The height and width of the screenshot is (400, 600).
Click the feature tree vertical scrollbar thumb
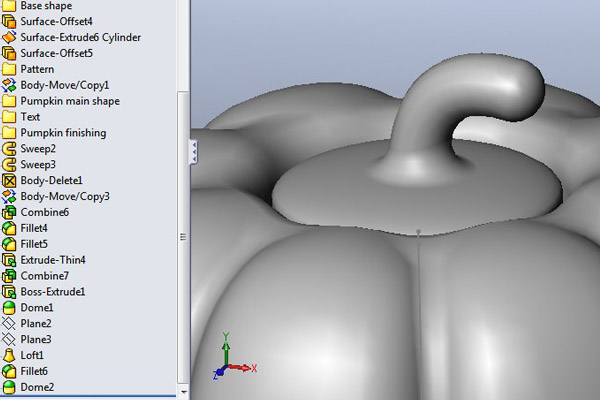pos(183,237)
